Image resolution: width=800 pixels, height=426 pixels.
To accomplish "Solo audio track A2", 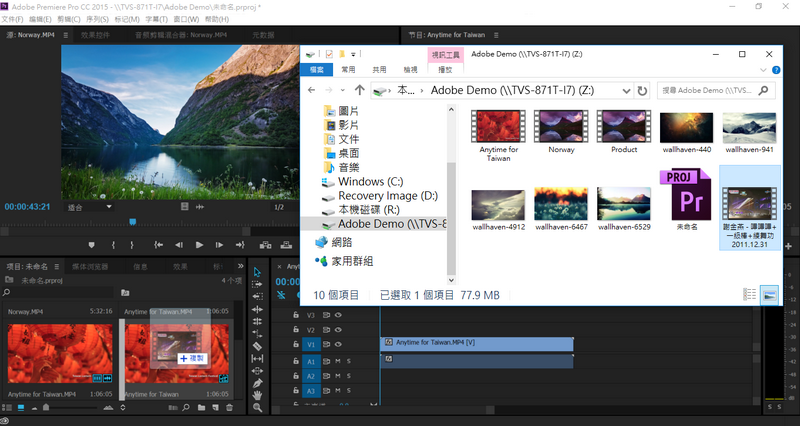I will [349, 376].
